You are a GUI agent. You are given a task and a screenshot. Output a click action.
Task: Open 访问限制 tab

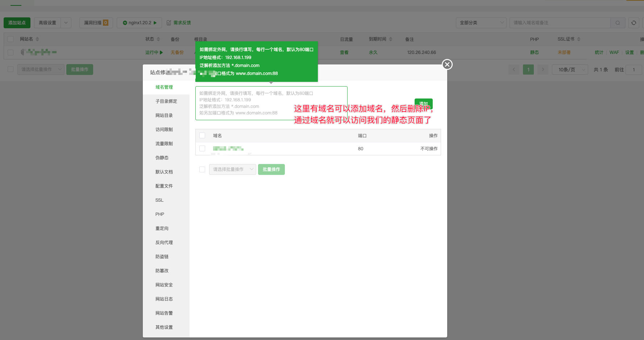pyautogui.click(x=166, y=130)
